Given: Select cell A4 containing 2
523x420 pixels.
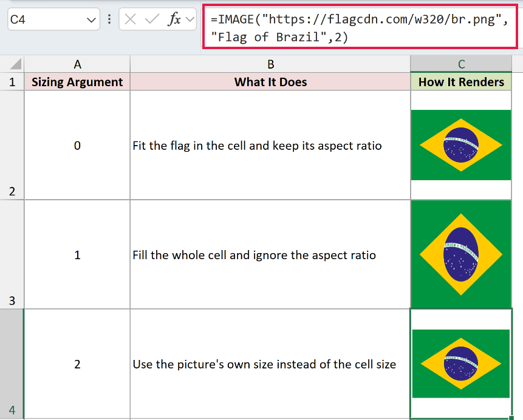Looking at the screenshot, I should (x=77, y=364).
